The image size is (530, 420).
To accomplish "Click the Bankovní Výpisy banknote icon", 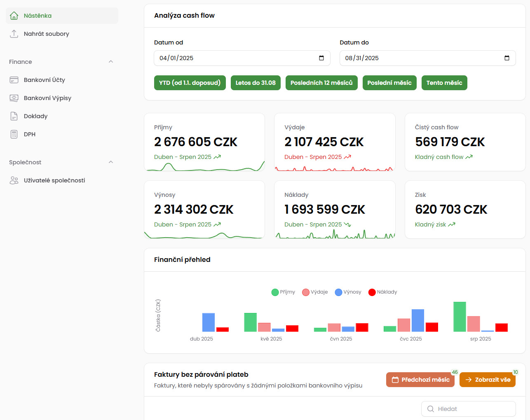I will (x=14, y=98).
